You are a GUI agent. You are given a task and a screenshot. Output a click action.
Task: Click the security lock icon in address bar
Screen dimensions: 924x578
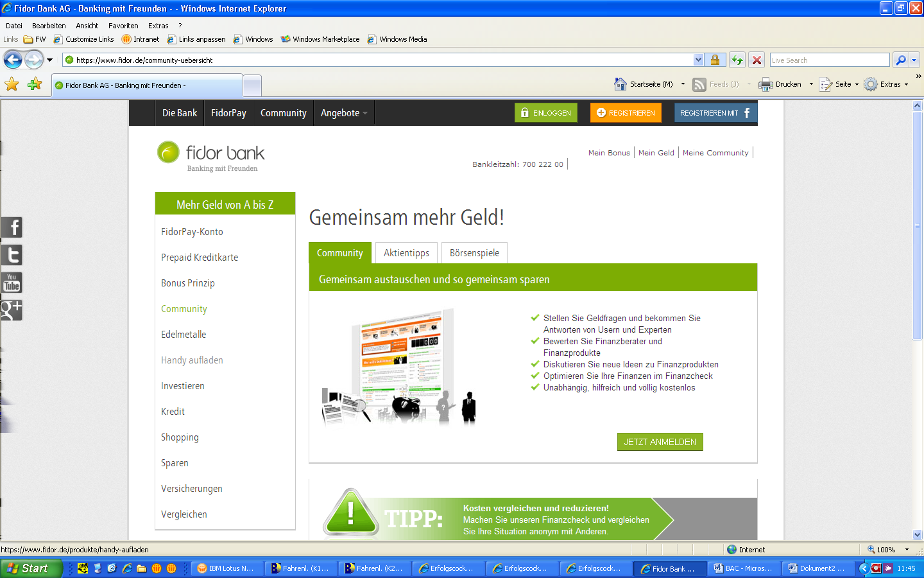coord(715,60)
